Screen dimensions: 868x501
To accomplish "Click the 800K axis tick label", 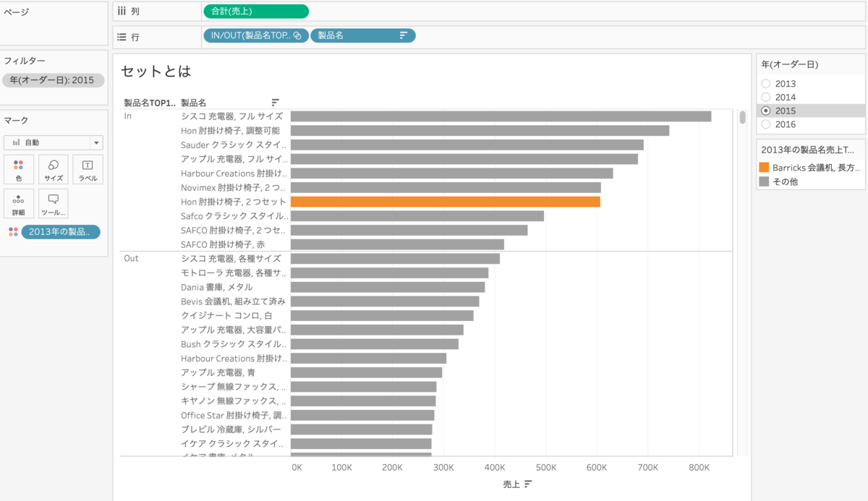I will click(698, 467).
